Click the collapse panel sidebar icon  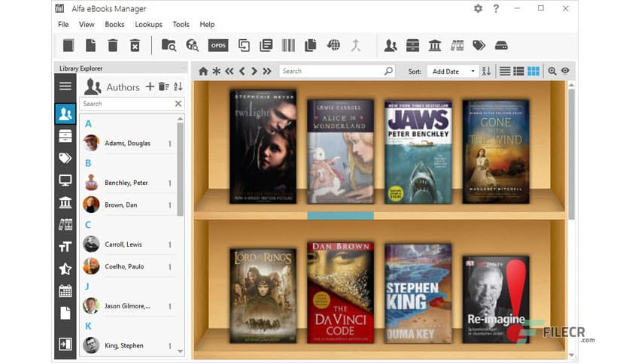65,344
